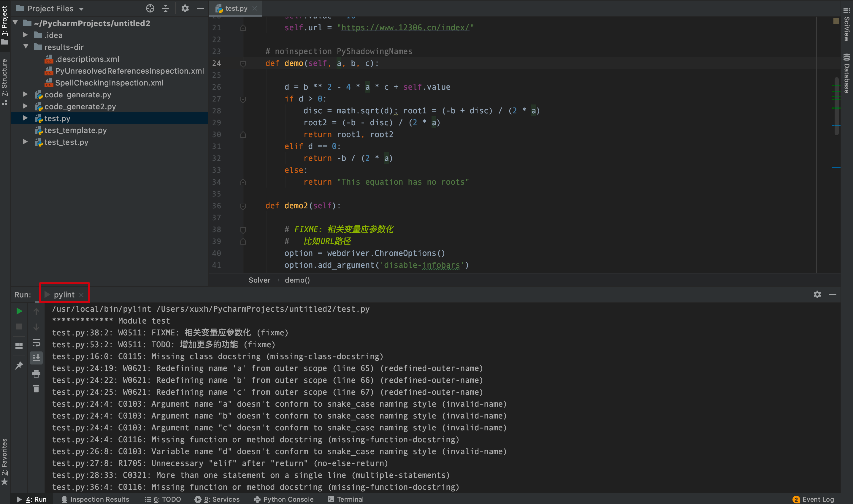Close the pylint run tab
This screenshot has height=504, width=853.
tap(81, 295)
